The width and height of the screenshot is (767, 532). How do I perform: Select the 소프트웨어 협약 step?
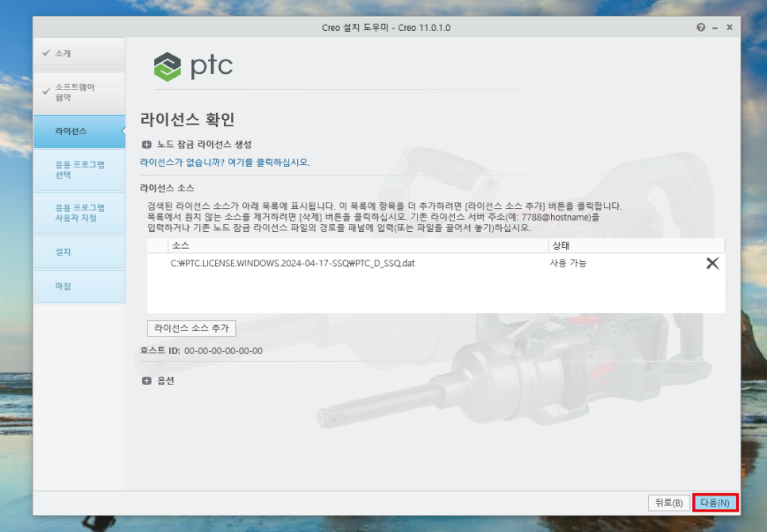pyautogui.click(x=79, y=92)
